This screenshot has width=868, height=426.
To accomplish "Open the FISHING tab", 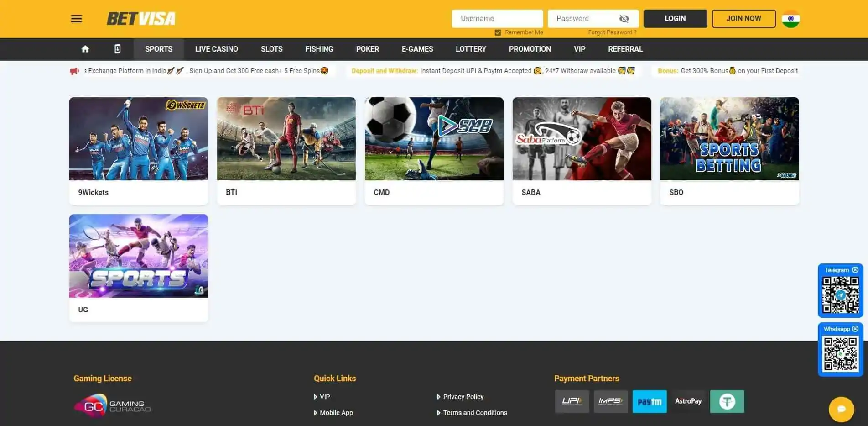I will 319,49.
